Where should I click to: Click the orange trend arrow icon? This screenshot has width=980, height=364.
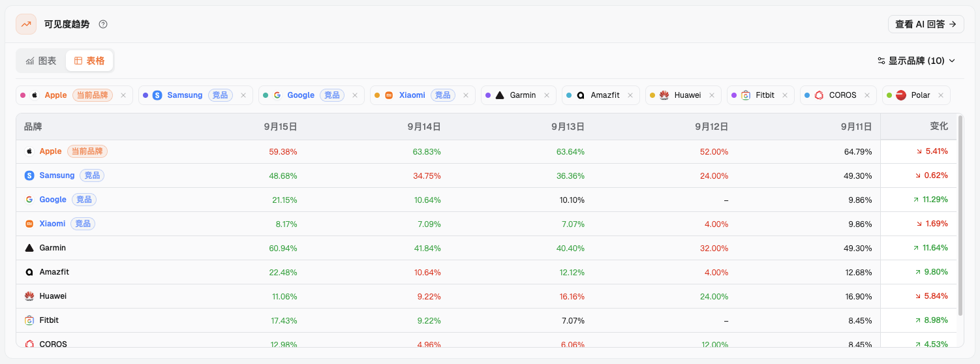(x=26, y=24)
